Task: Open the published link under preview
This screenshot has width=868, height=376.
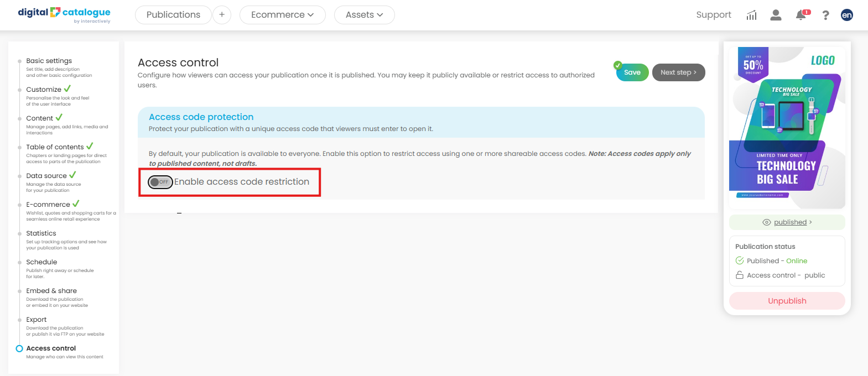Action: click(x=790, y=222)
